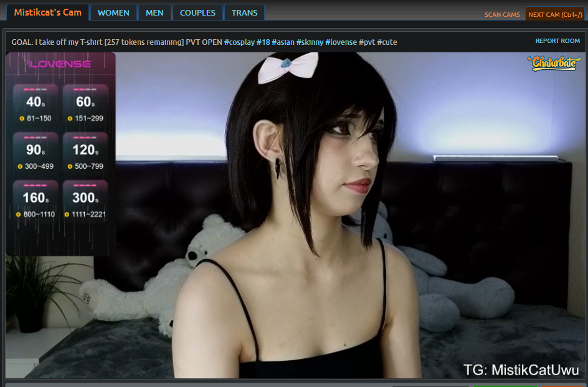The image size is (588, 387).
Task: Open the #cosplay hashtag link
Action: click(x=239, y=42)
